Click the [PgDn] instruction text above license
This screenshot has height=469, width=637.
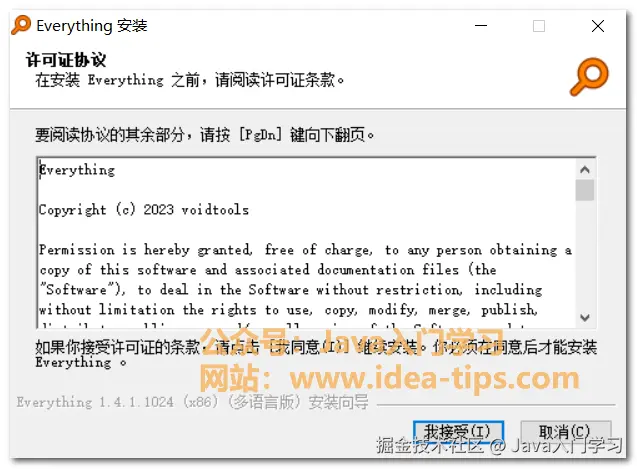pos(204,134)
